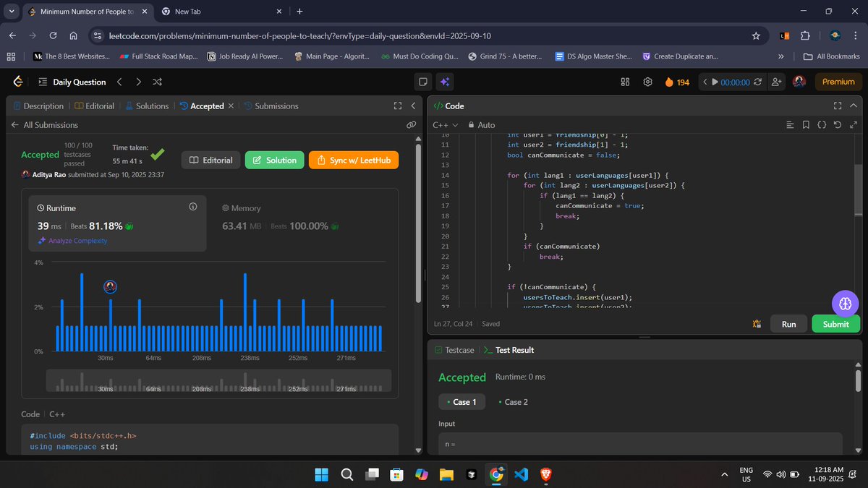This screenshot has height=488, width=868.
Task: Reset the timer refresh icon
Action: (757, 82)
